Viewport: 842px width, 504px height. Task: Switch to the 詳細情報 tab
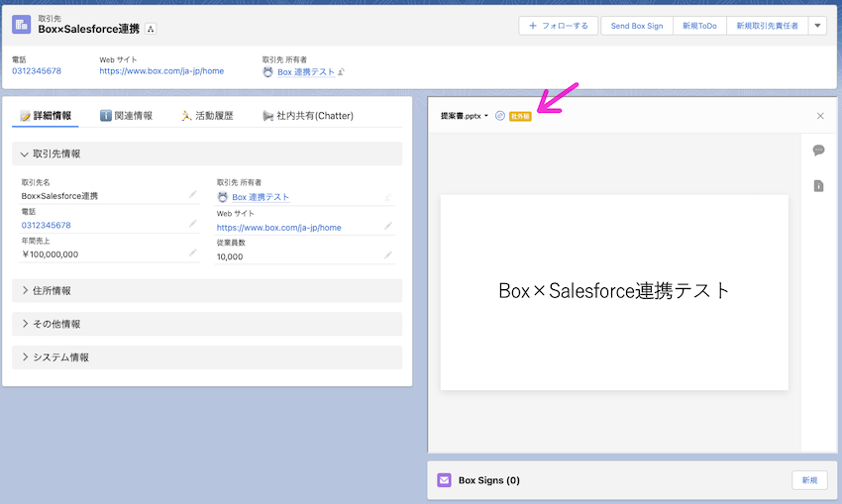(46, 116)
